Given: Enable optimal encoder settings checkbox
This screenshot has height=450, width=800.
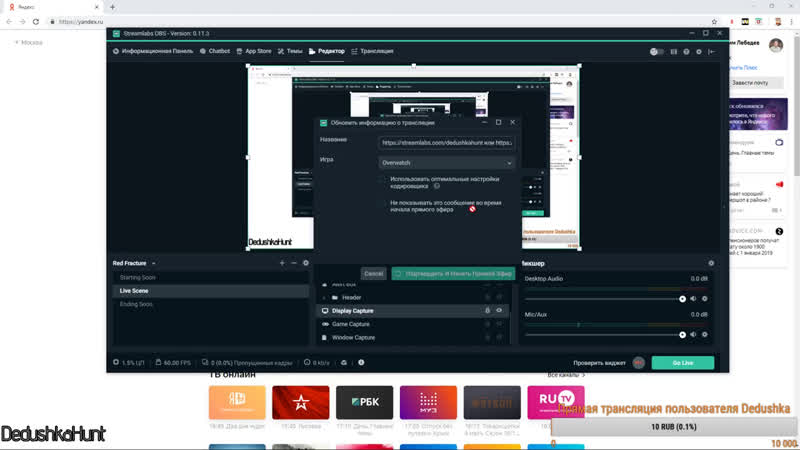Looking at the screenshot, I should click(x=382, y=180).
